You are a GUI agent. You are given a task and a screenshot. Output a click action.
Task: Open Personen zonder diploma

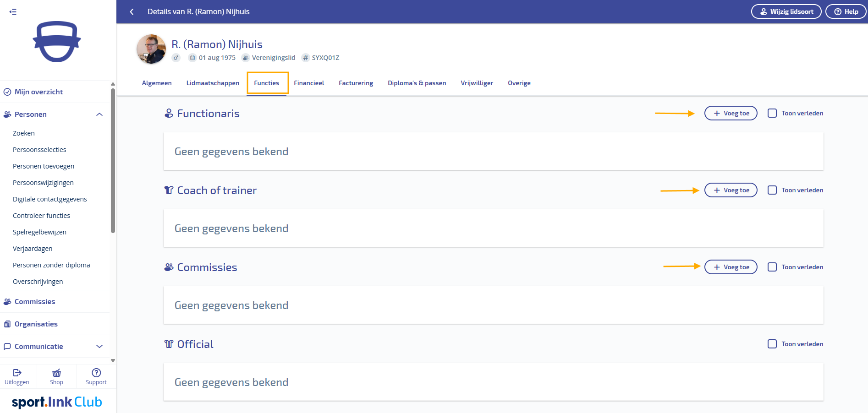(51, 265)
